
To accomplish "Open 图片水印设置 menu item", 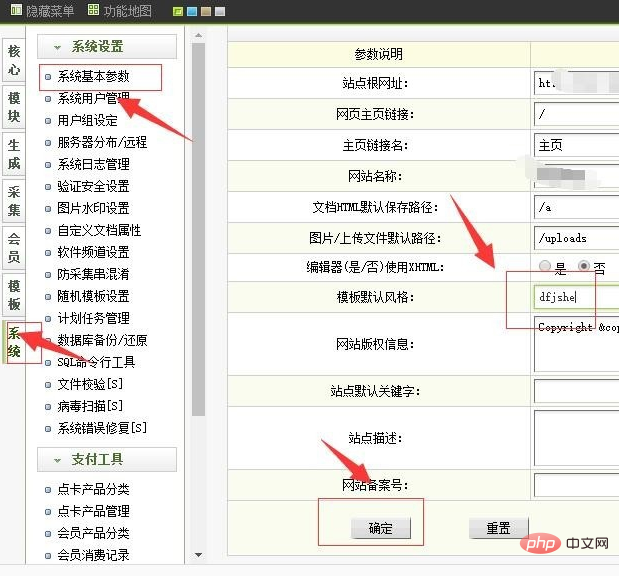I will (x=93, y=208).
